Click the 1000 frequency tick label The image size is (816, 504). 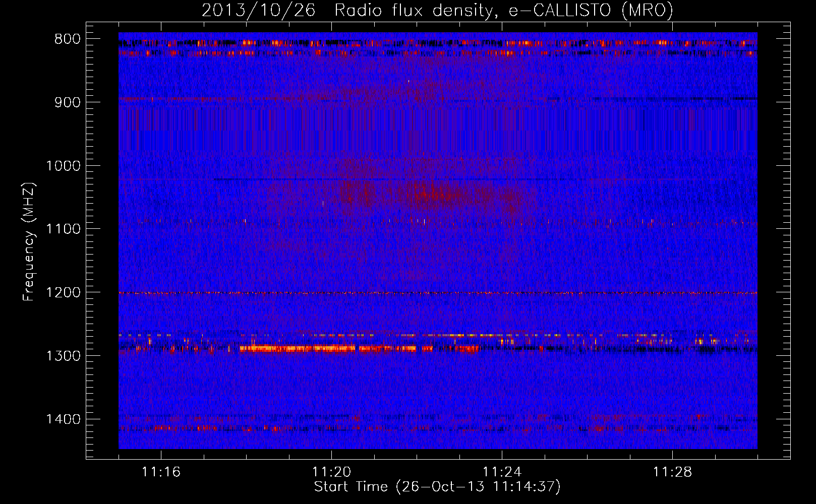click(x=63, y=166)
